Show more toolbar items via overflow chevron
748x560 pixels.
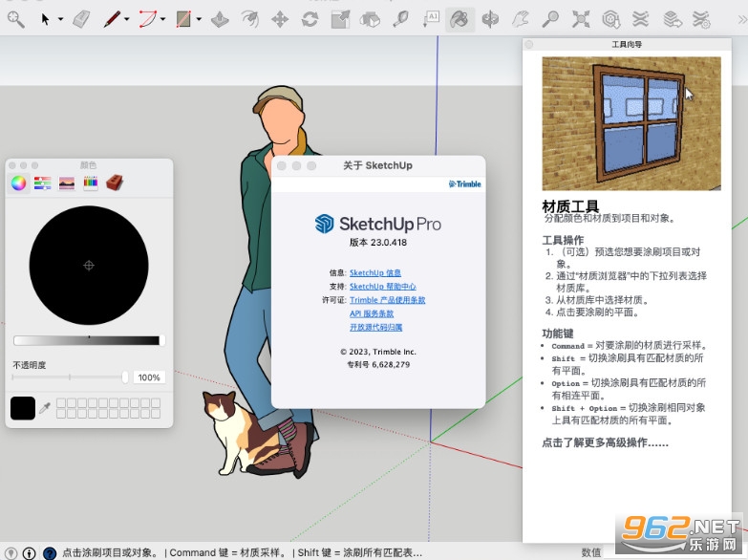pos(742,19)
